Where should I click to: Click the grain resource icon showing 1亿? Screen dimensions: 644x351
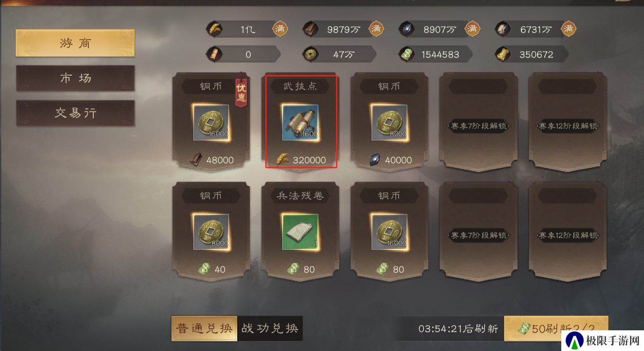pos(215,29)
